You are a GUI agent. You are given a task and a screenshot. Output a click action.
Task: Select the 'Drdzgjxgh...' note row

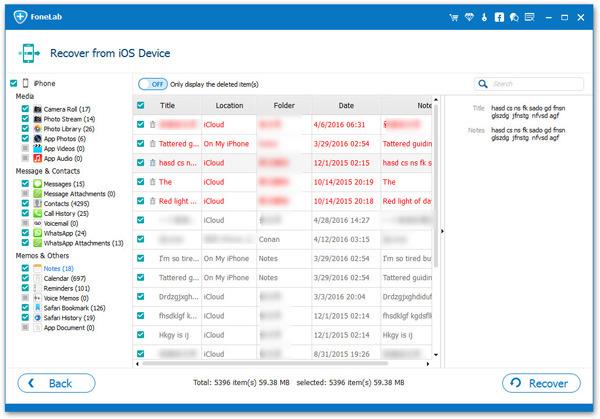[x=282, y=297]
